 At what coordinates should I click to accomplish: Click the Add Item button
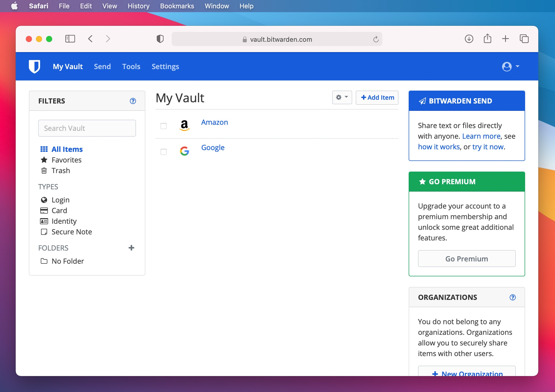click(x=377, y=97)
